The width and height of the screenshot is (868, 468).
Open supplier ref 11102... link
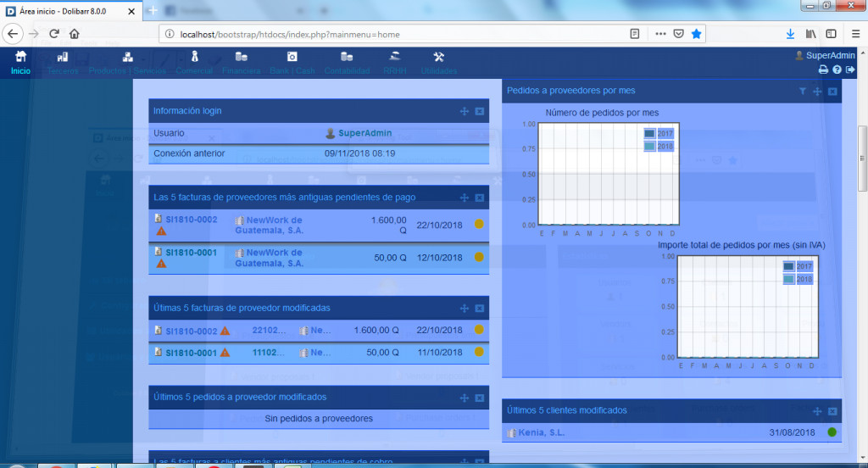[x=269, y=352]
